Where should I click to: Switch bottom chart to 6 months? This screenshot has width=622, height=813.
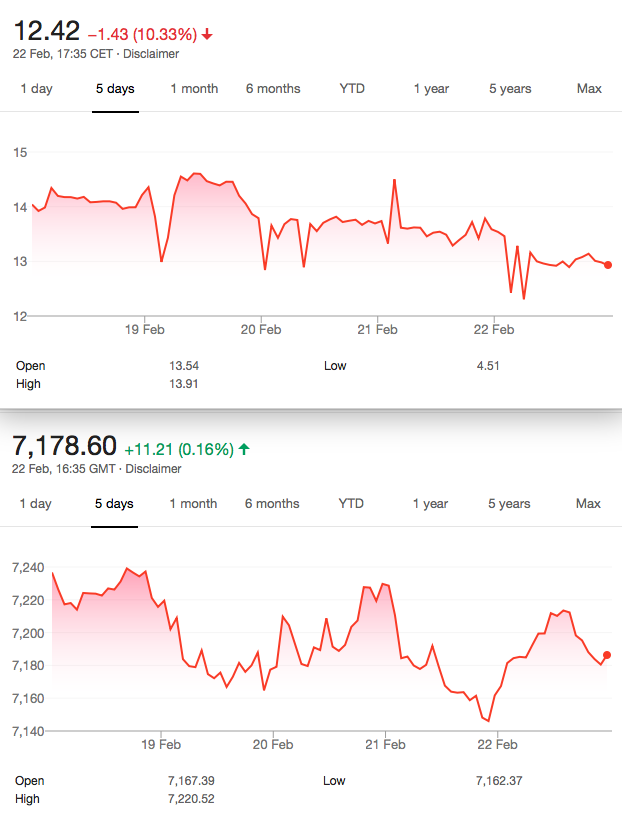click(x=272, y=504)
